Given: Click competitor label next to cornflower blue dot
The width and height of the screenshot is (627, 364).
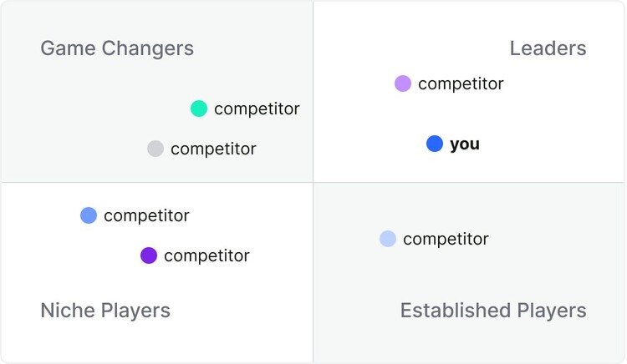Looking at the screenshot, I should [147, 216].
